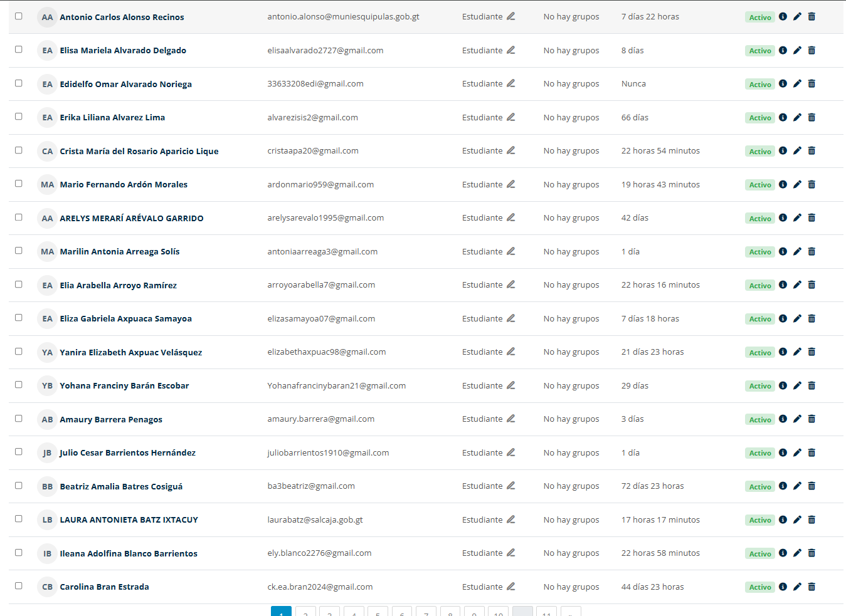This screenshot has width=846, height=616.
Task: View info icon for Crista María del Rosario
Action: point(783,150)
